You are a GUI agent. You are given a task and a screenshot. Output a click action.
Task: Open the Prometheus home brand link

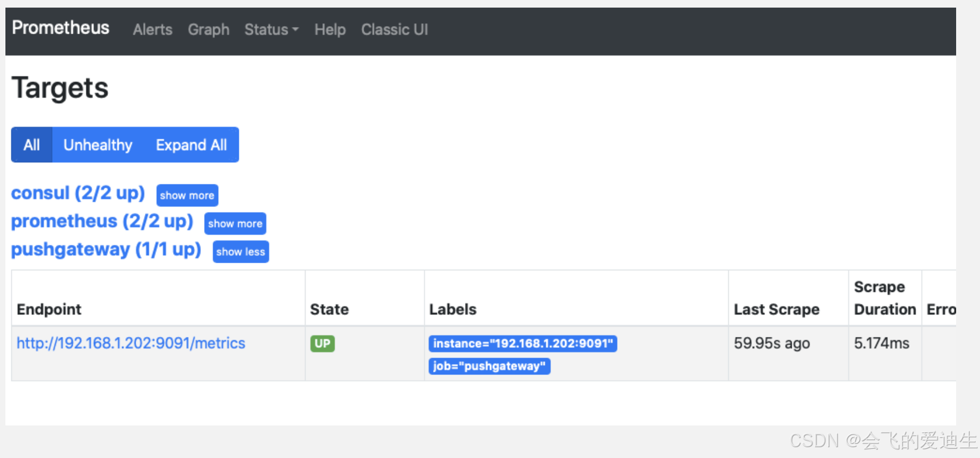60,28
